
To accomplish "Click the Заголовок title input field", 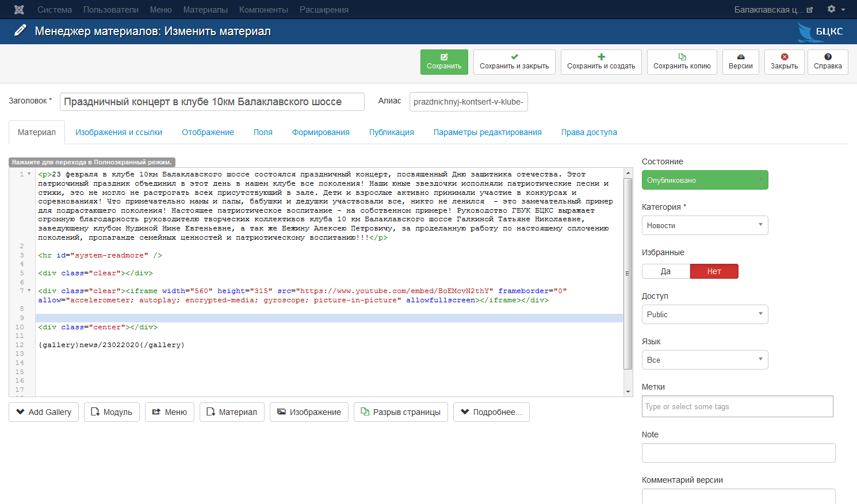I will (x=212, y=102).
